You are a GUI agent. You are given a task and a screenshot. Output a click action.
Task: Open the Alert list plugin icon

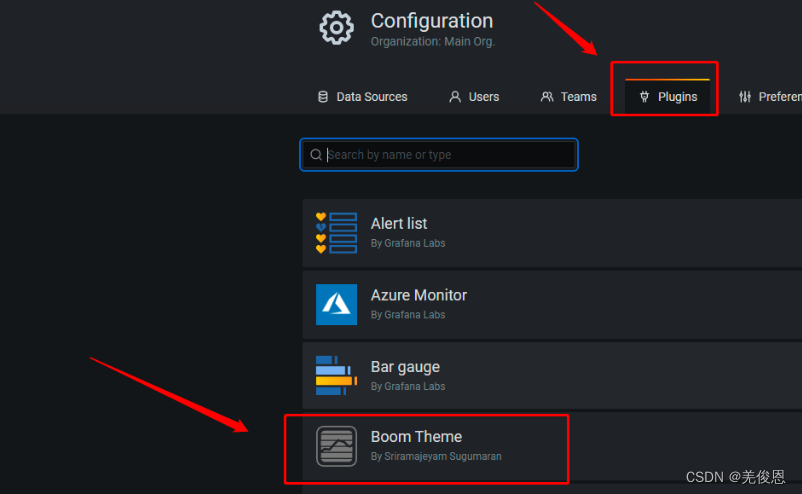tap(336, 233)
